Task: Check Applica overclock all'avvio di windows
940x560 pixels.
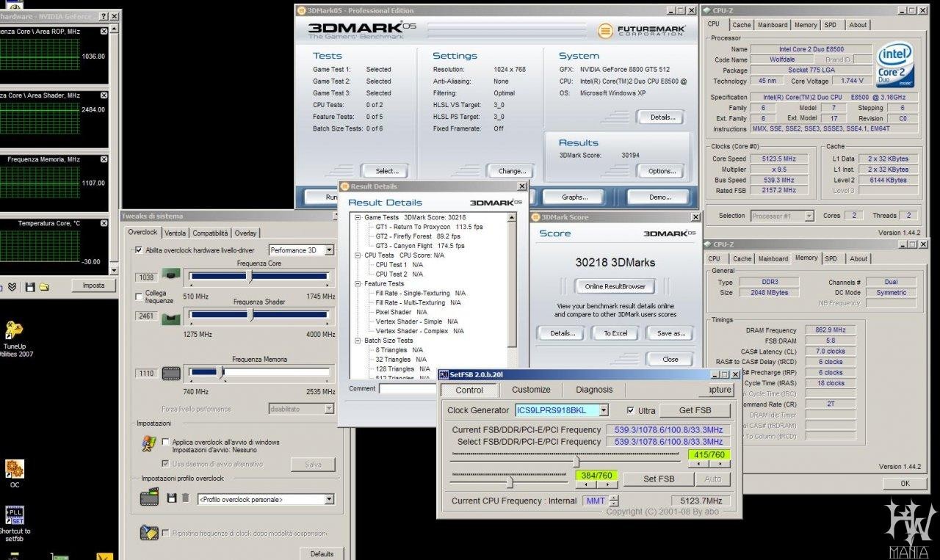Action: (165, 442)
